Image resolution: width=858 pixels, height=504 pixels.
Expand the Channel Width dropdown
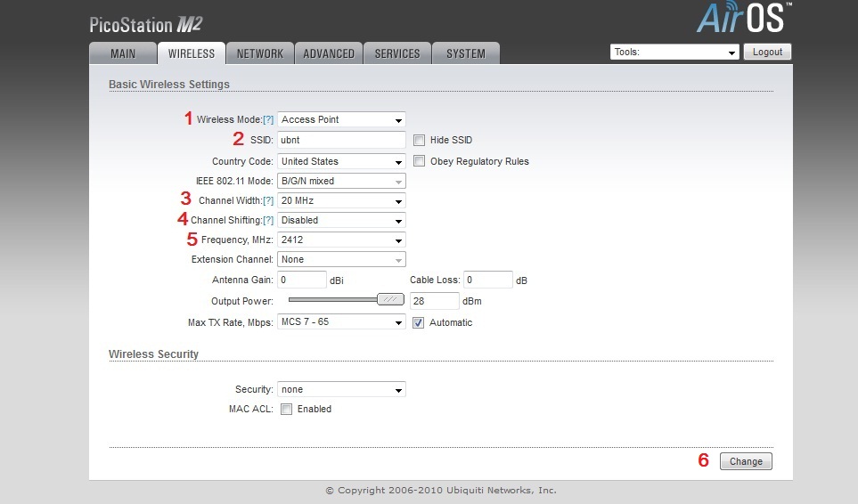pos(341,200)
